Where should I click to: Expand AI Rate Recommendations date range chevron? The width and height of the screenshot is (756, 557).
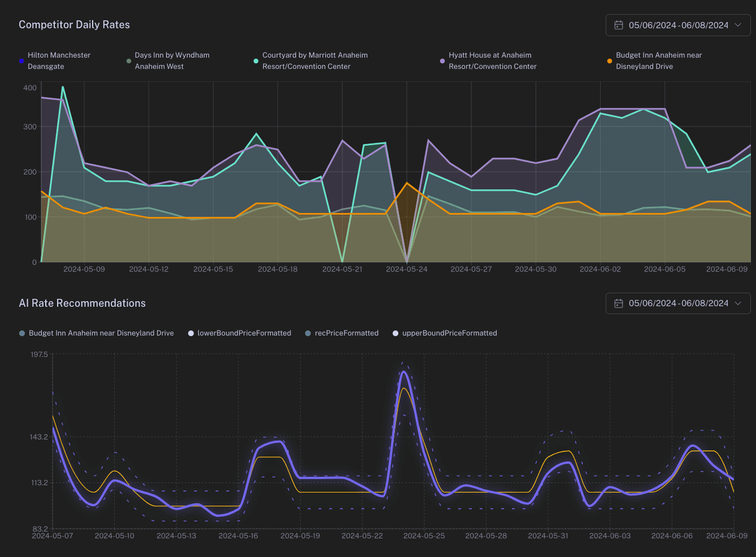click(x=738, y=303)
